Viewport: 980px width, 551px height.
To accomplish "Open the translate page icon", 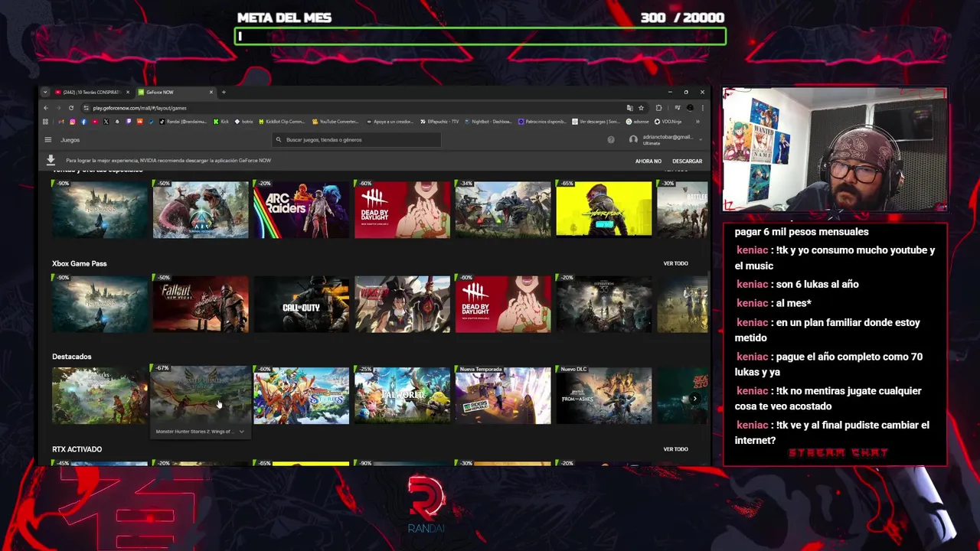I will coord(629,108).
